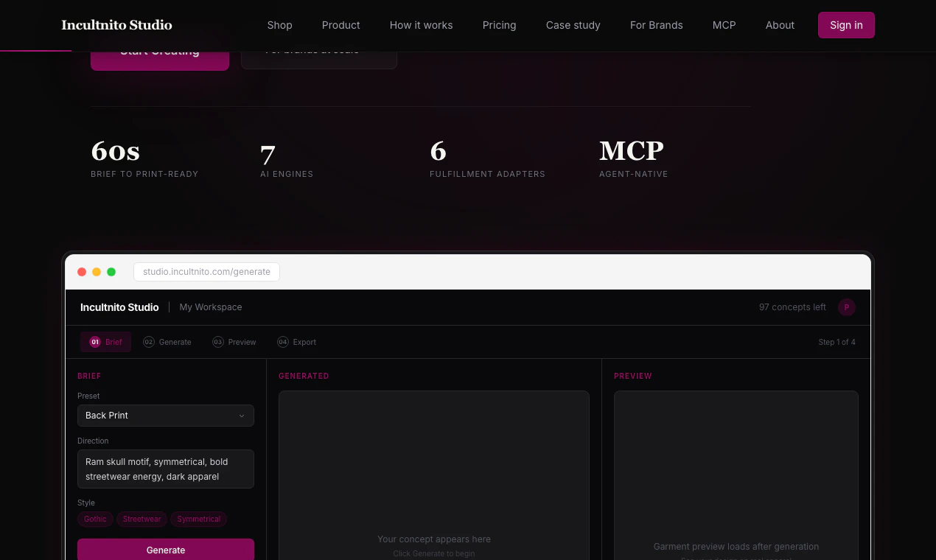The height and width of the screenshot is (560, 936).
Task: Open the P user avatar
Action: [847, 307]
